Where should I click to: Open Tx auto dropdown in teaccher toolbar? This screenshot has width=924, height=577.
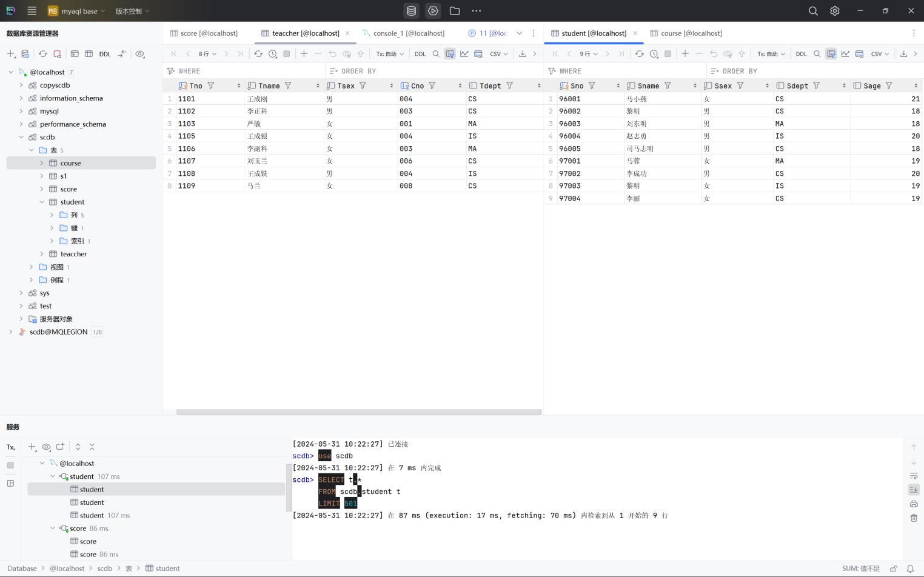(390, 54)
